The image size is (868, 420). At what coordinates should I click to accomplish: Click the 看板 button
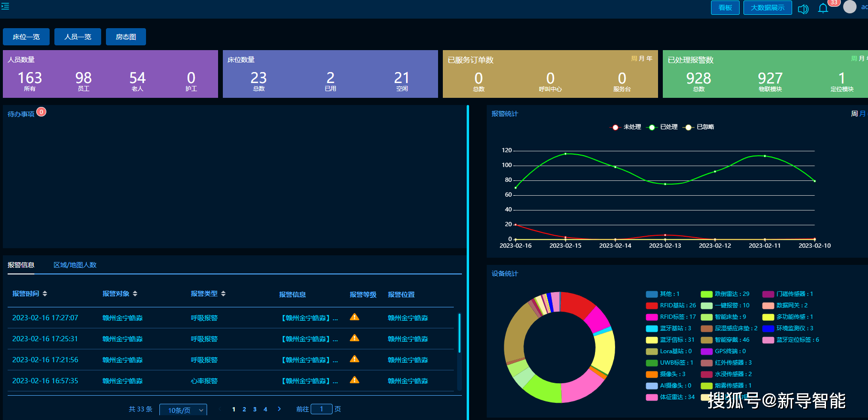coord(725,8)
